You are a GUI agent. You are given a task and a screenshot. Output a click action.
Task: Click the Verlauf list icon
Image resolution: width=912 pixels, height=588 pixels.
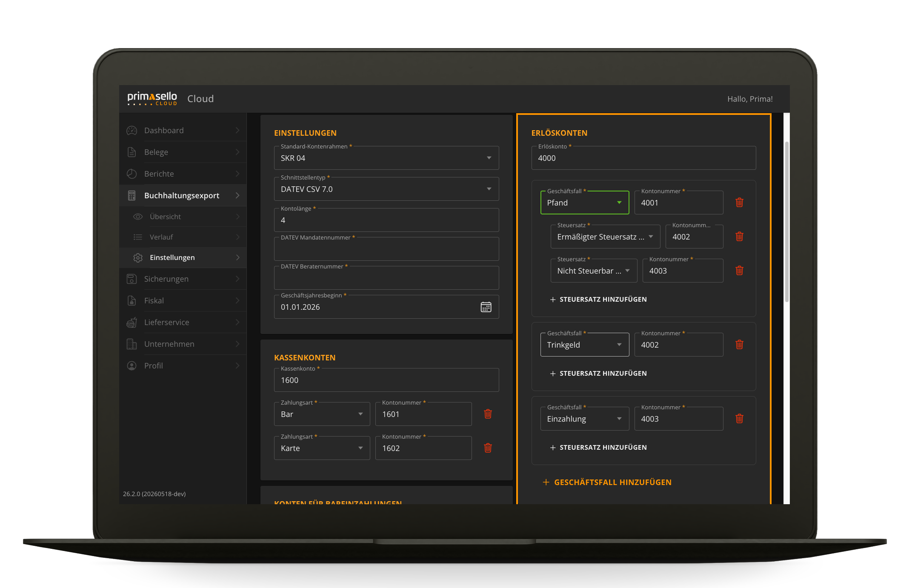[138, 237]
